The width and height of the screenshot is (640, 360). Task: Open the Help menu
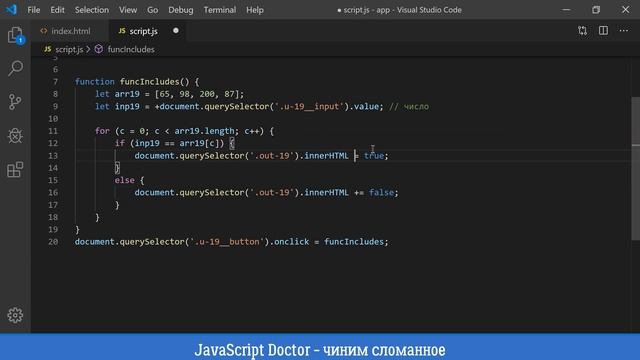pyautogui.click(x=254, y=10)
